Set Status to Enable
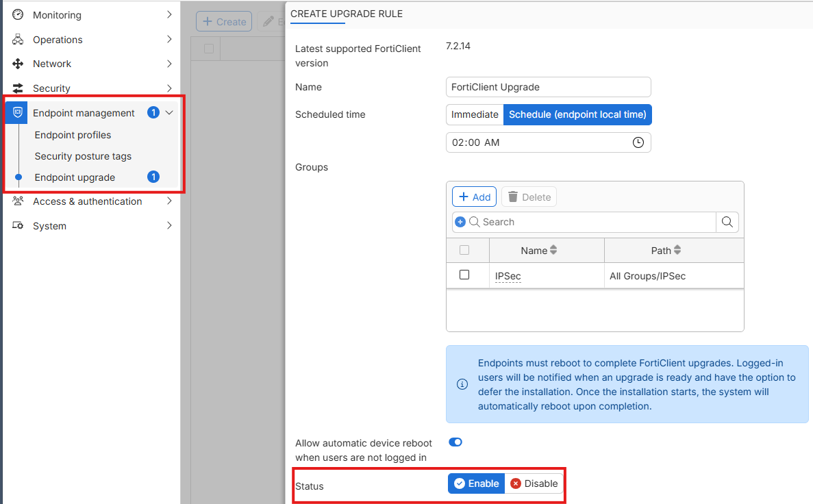This screenshot has height=504, width=813. [476, 483]
